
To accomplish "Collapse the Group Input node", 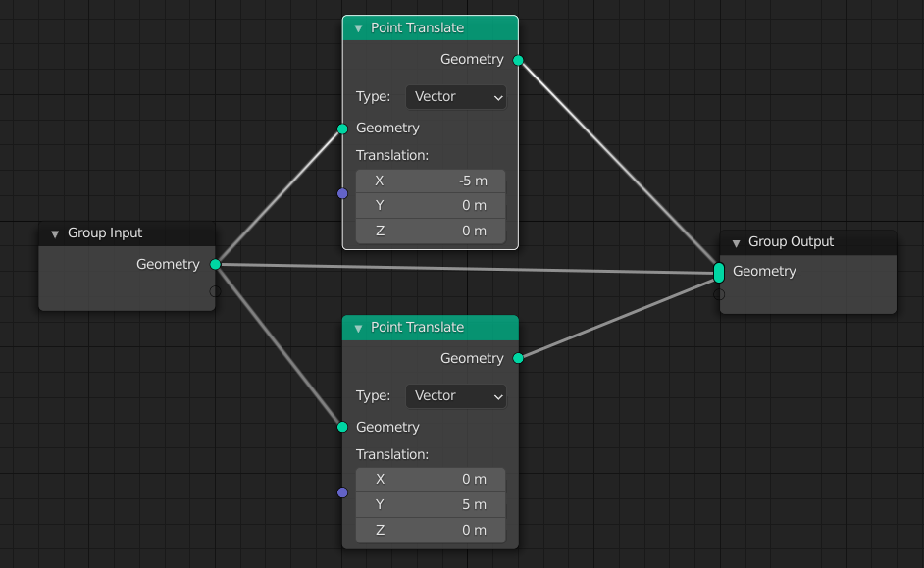I will [55, 233].
